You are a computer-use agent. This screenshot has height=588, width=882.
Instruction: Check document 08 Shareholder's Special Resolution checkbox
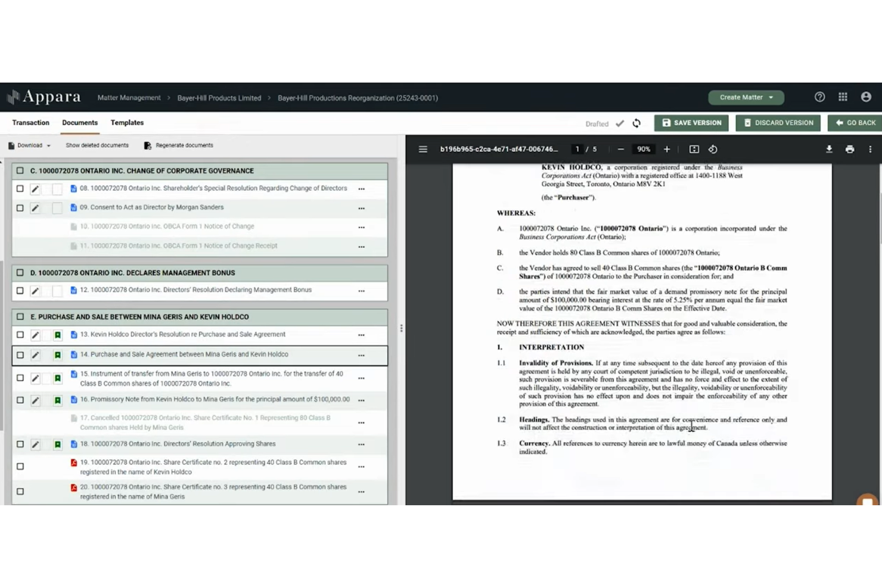click(x=20, y=189)
